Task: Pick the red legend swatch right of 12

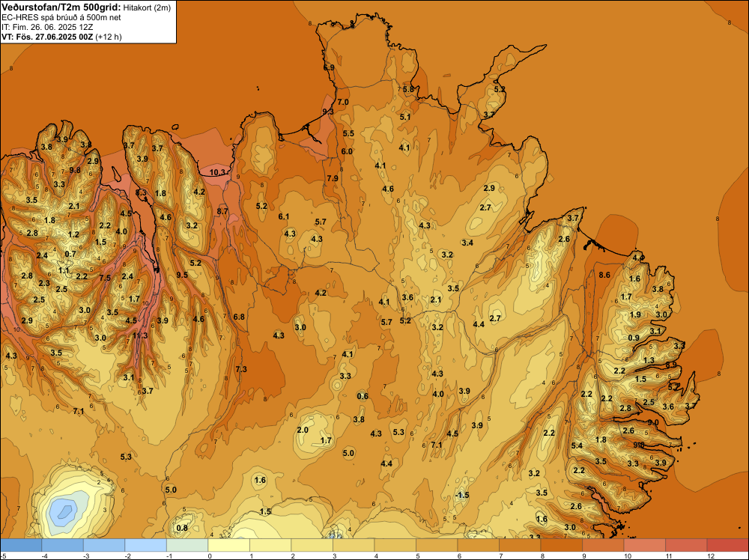Action: [727, 545]
